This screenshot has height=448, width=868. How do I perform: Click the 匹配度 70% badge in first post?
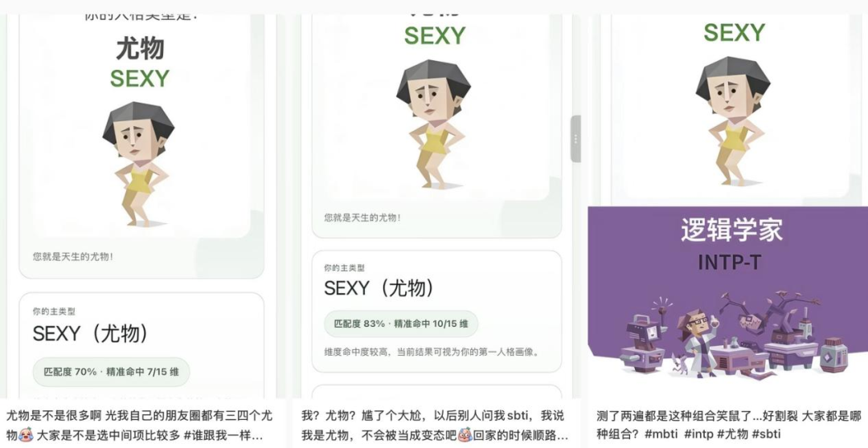tap(111, 372)
